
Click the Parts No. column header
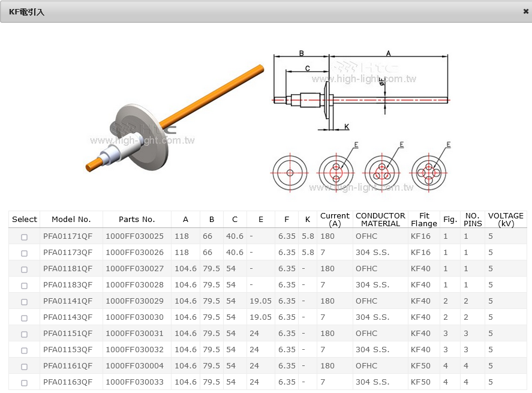click(x=137, y=220)
